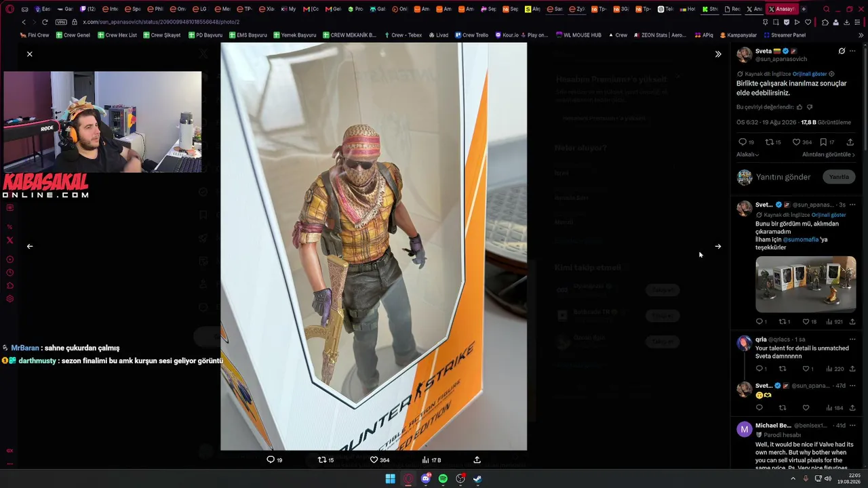This screenshot has height=488, width=868.
Task: Open the taskbar volume control
Action: click(x=827, y=479)
